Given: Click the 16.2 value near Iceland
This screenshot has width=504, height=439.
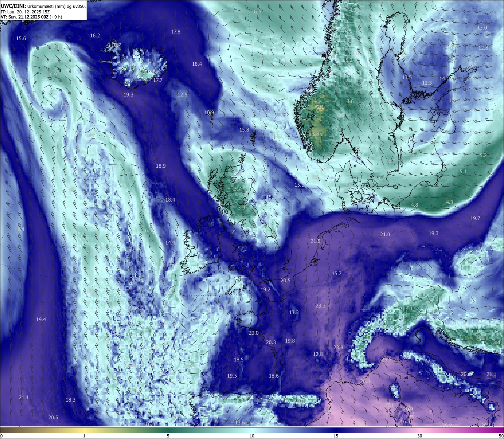Looking at the screenshot, I should 95,36.
